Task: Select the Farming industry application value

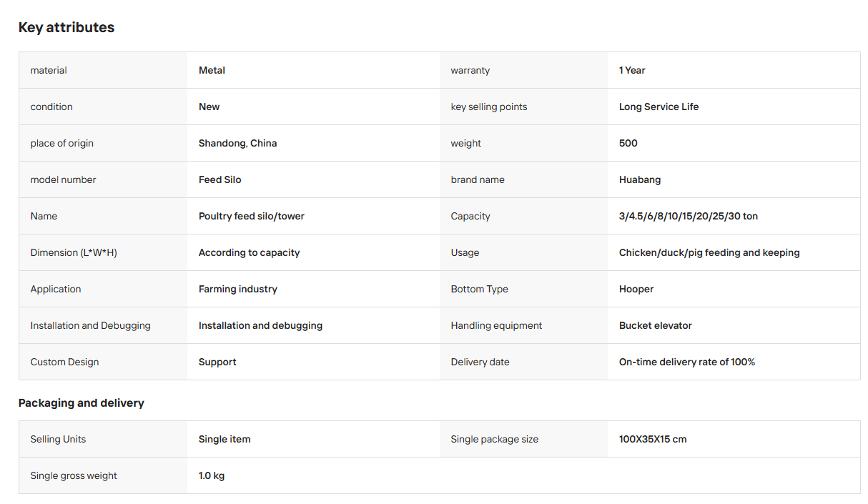Action: point(238,289)
